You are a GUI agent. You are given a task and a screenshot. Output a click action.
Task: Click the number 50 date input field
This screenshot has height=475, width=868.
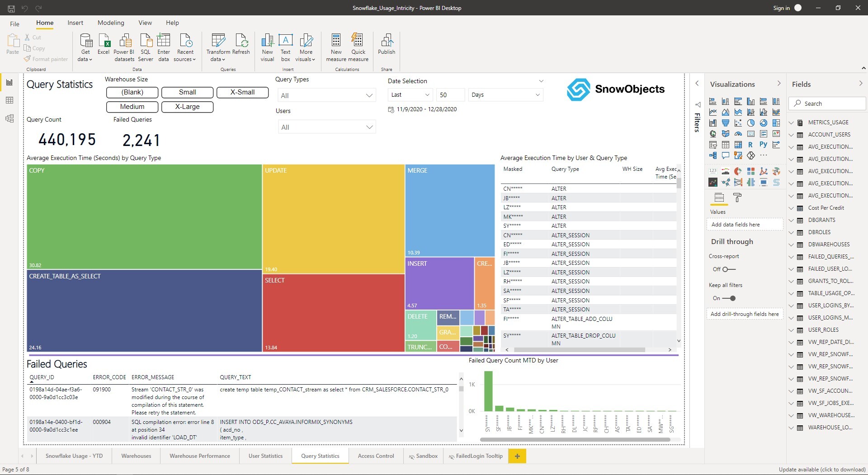(450, 95)
